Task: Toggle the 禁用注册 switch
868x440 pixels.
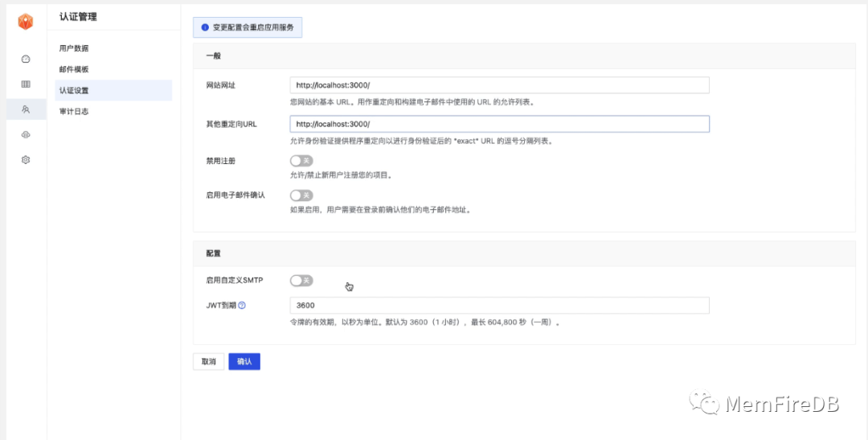Action: tap(301, 161)
